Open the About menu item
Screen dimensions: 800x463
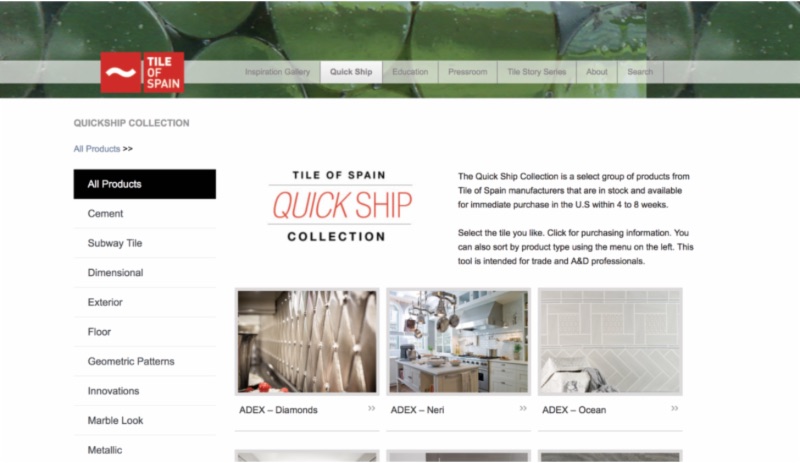[596, 72]
